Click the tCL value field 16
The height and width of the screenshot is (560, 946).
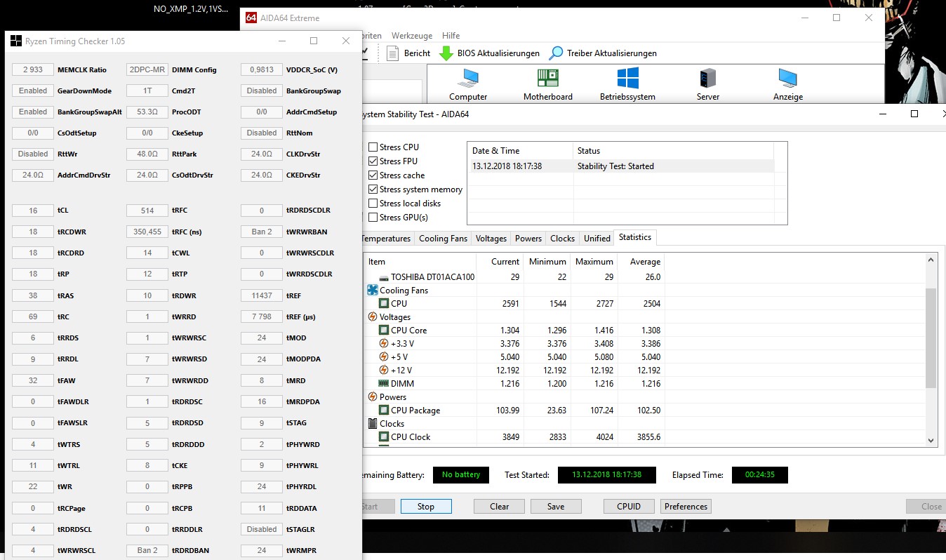33,211
